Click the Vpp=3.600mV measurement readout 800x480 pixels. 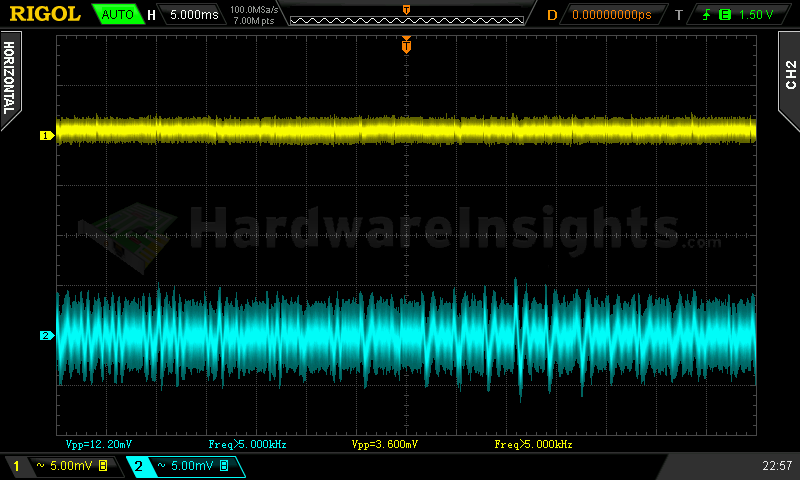[385, 443]
